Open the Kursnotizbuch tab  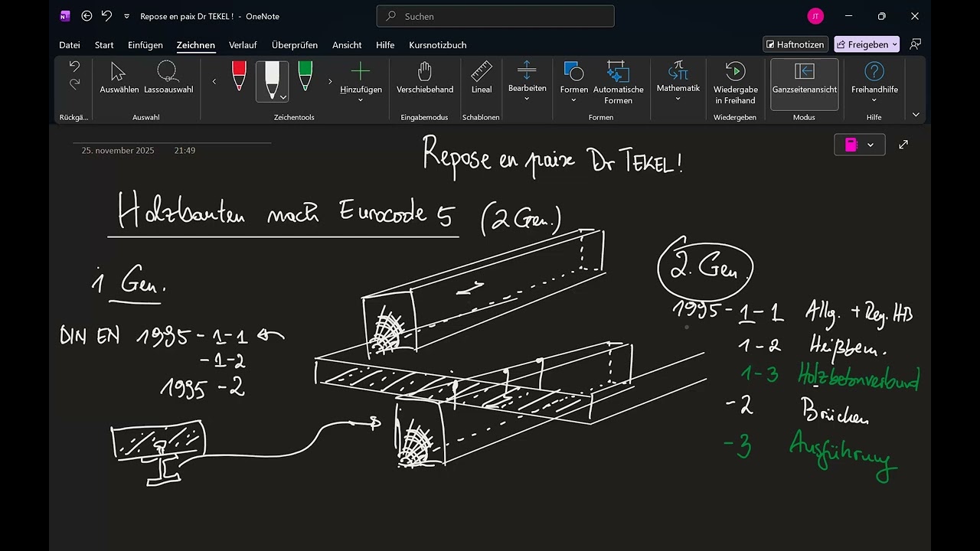pyautogui.click(x=438, y=45)
